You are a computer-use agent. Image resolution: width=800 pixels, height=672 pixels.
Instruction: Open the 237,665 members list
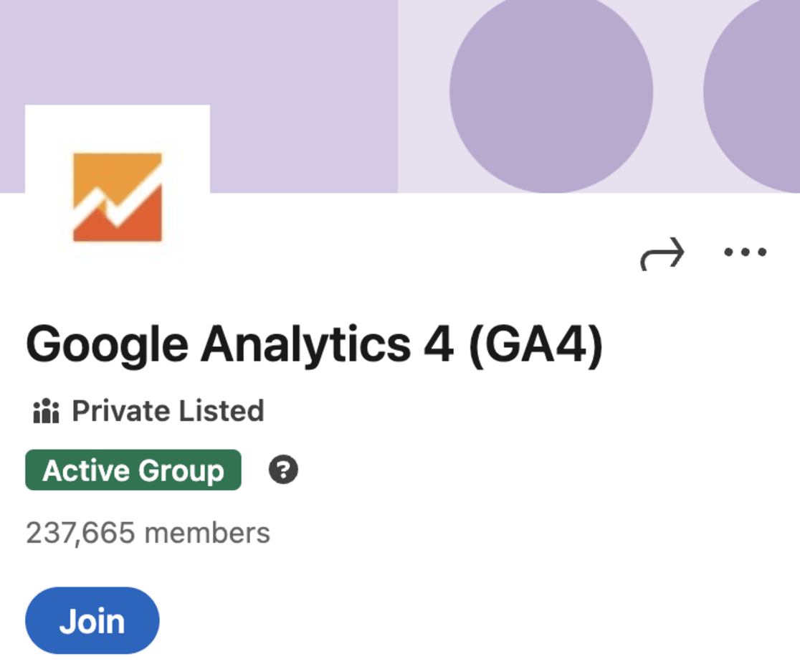tap(148, 532)
